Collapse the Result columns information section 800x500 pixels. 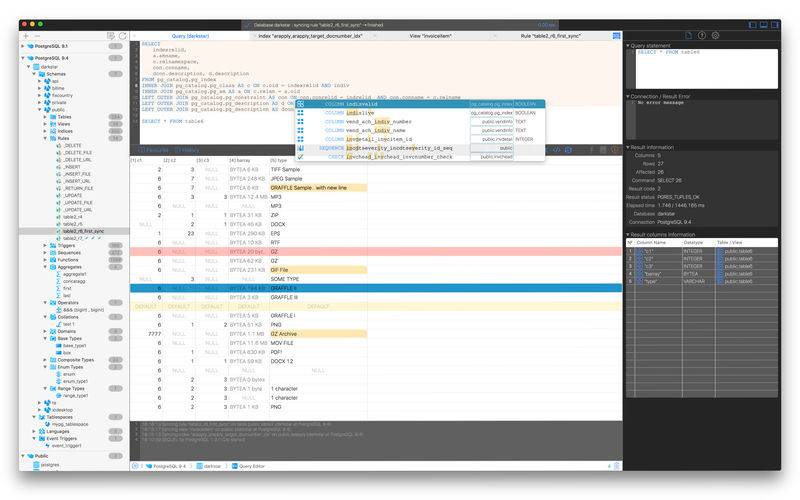tap(628, 234)
